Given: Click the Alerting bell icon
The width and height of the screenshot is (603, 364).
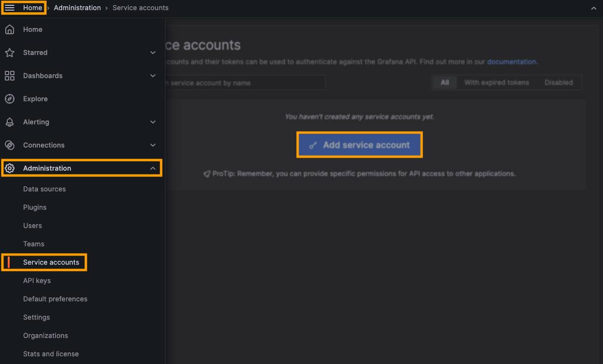Looking at the screenshot, I should pos(10,122).
